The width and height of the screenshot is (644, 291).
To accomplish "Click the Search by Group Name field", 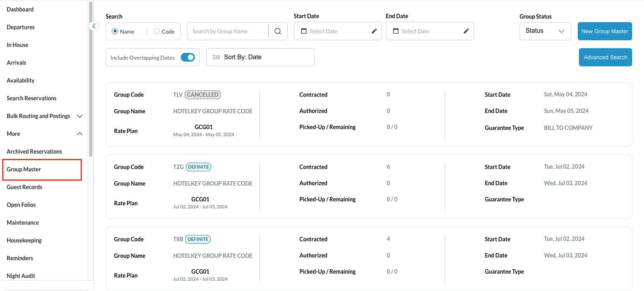I will pyautogui.click(x=228, y=31).
